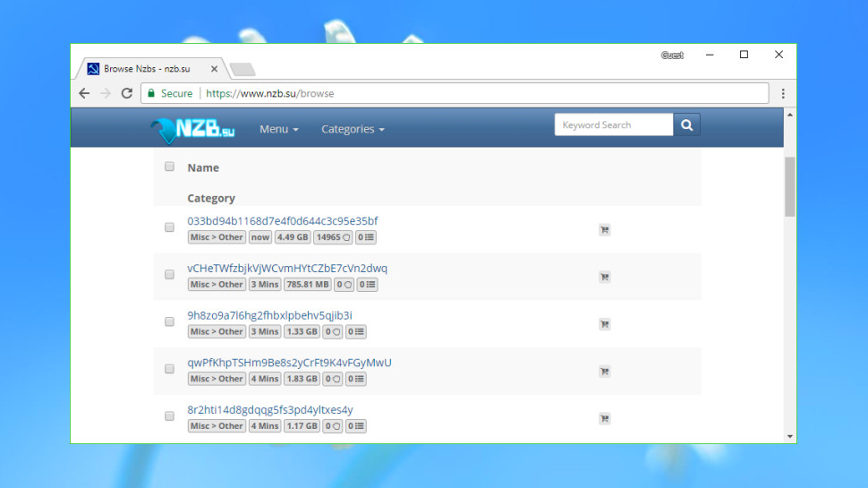868x488 pixels.
Task: Click the 1.83 GB size badge
Action: coord(302,379)
